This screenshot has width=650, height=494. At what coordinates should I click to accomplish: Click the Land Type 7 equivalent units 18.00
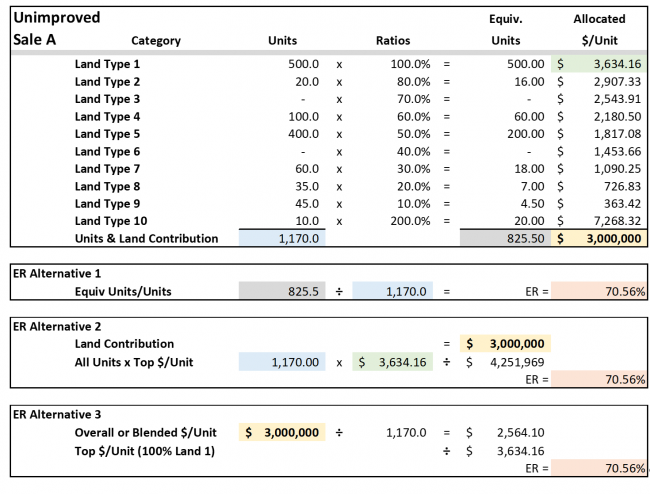coord(504,169)
